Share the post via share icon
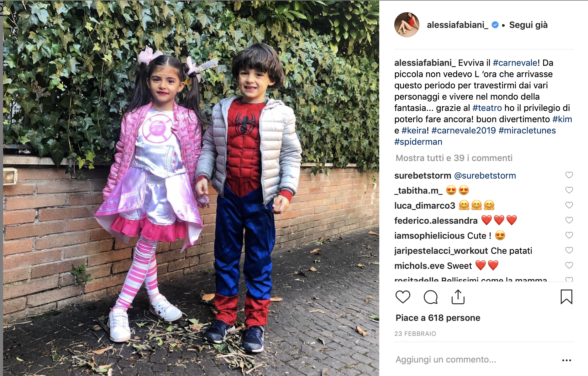Image resolution: width=588 pixels, height=376 pixels. pyautogui.click(x=458, y=297)
